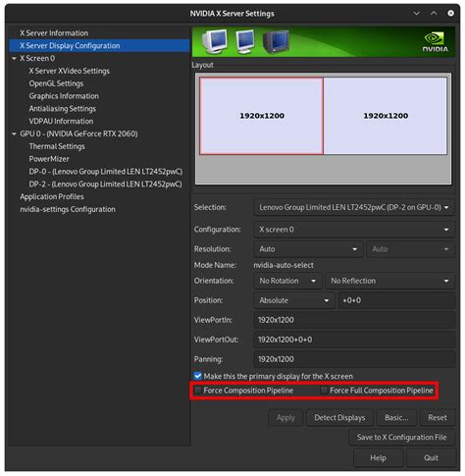Image resolution: width=465 pixels, height=476 pixels.
Task: Collapse the X Screen 0 tree node
Action: click(x=14, y=59)
